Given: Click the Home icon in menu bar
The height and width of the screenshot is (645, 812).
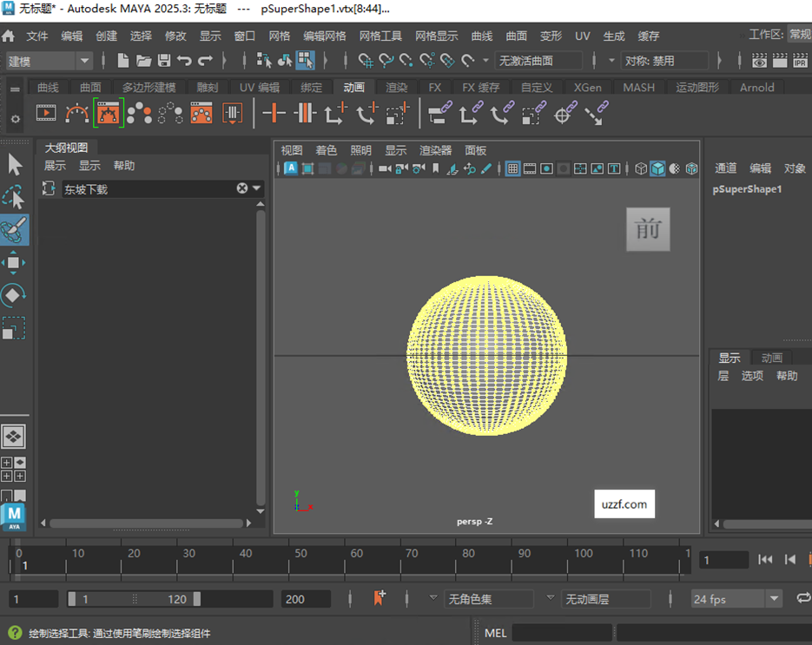Looking at the screenshot, I should (9, 36).
